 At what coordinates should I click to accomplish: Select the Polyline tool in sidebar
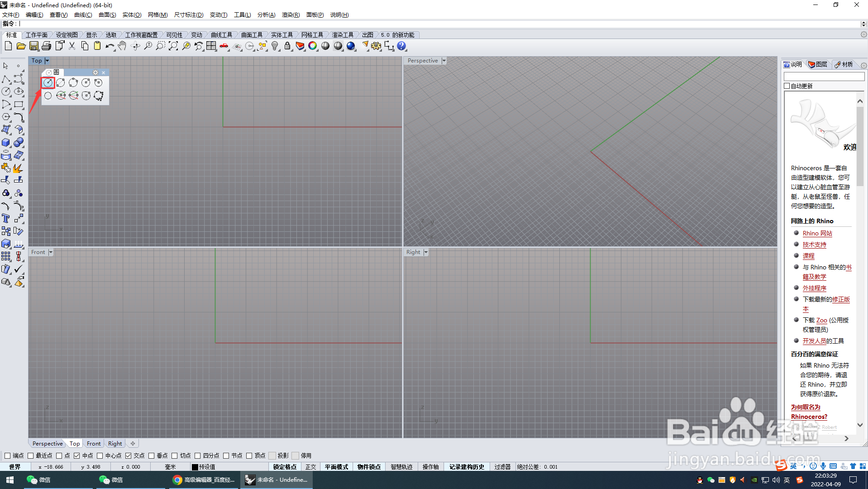click(6, 79)
